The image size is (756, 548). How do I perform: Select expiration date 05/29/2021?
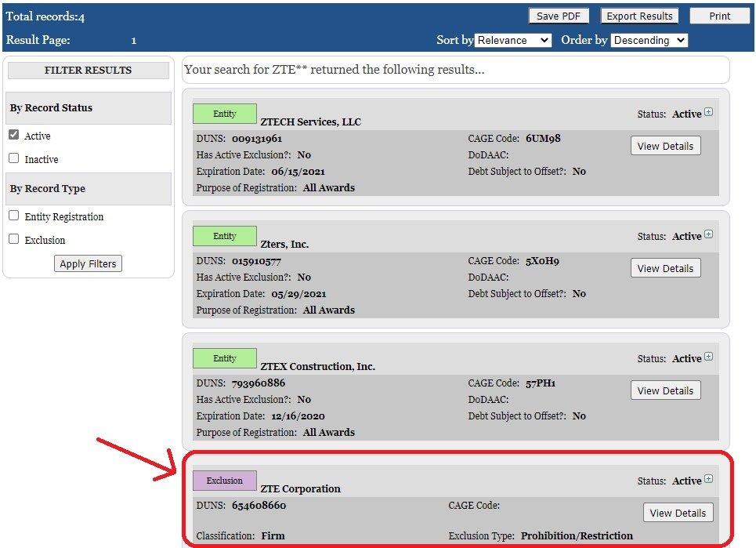coord(298,294)
